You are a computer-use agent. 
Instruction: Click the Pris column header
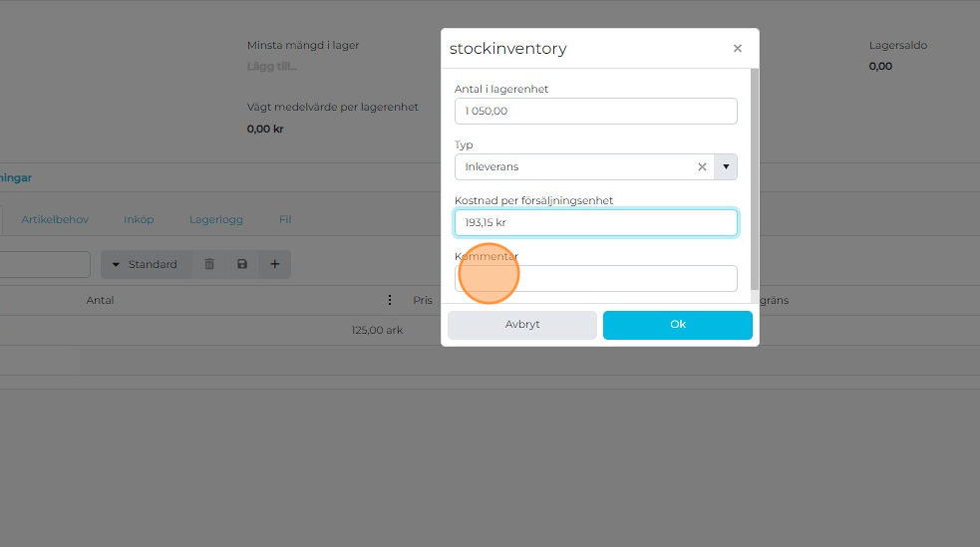tap(423, 300)
